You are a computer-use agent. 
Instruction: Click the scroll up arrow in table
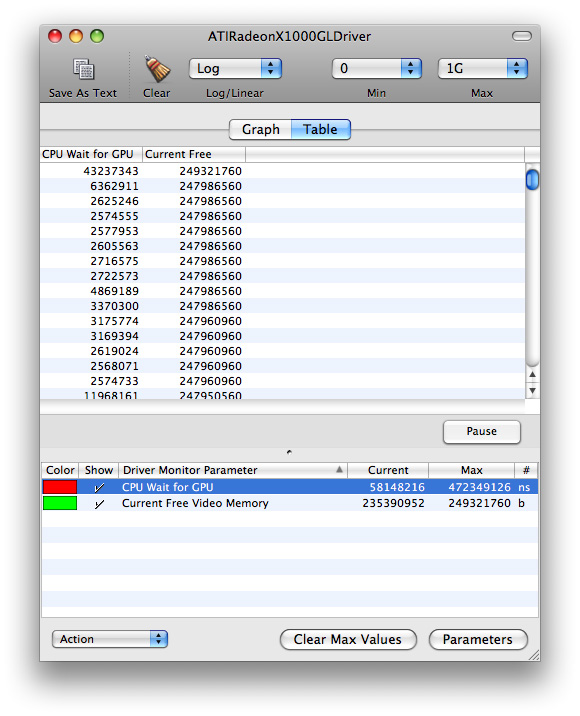click(x=532, y=375)
